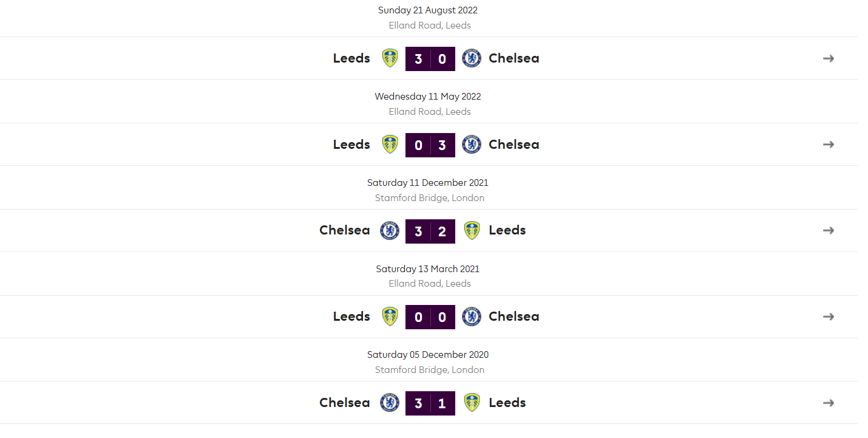Click Chelsea crest in the Leeds 3-0 match
868x438 pixels.
click(x=472, y=58)
